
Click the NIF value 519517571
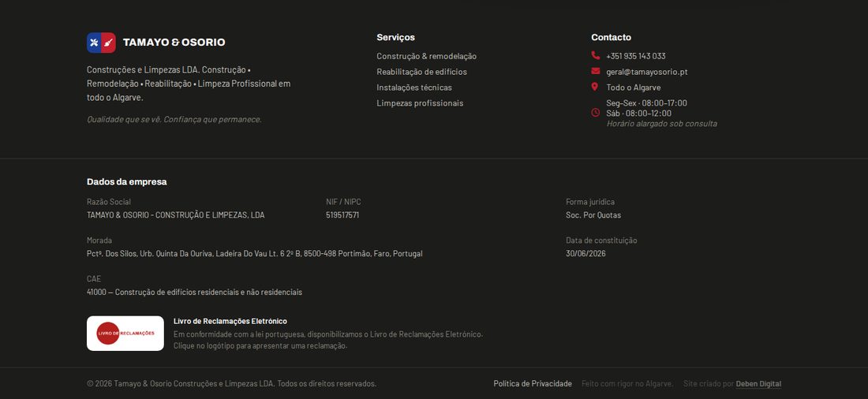click(x=342, y=215)
